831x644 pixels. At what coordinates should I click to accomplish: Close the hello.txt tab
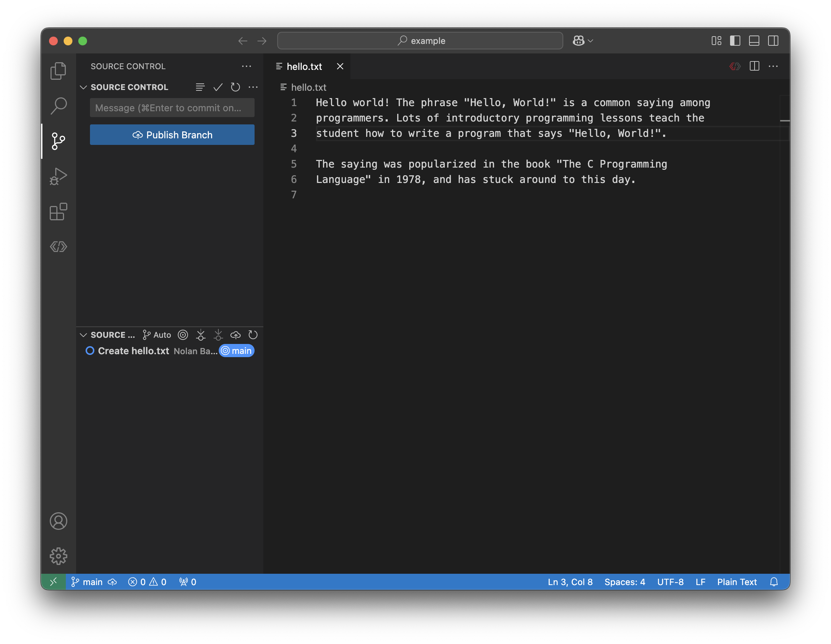coord(340,67)
